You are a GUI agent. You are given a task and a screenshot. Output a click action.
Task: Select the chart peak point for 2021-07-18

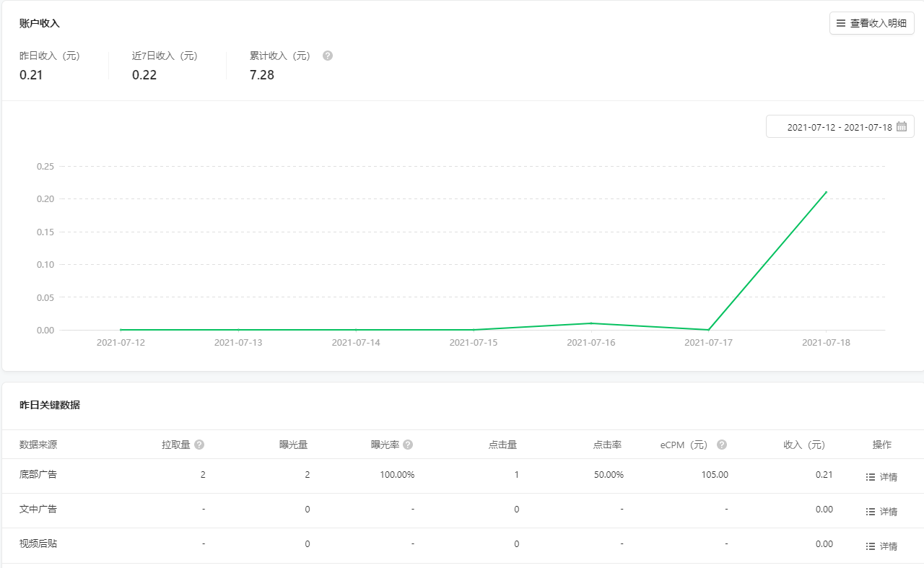(x=826, y=193)
